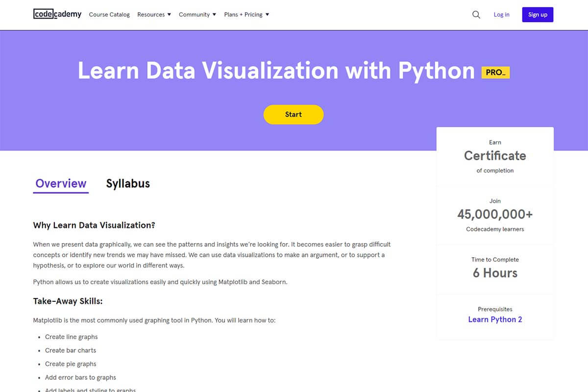Click the 'Add error bars to graphs' item
This screenshot has width=588, height=392.
(80, 378)
